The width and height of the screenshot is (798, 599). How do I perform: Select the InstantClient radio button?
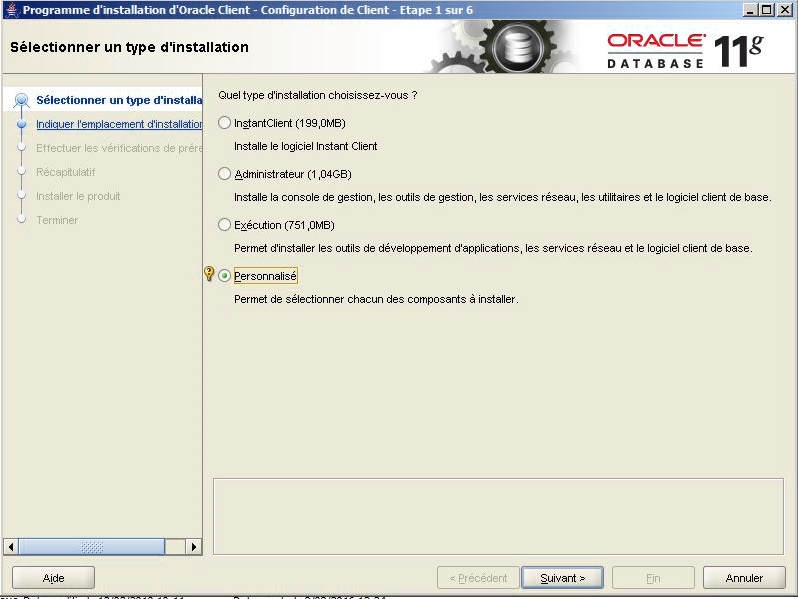tap(224, 123)
